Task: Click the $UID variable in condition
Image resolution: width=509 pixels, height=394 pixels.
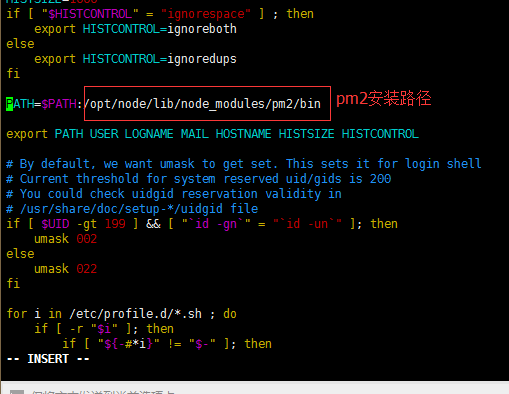Action: pos(55,224)
